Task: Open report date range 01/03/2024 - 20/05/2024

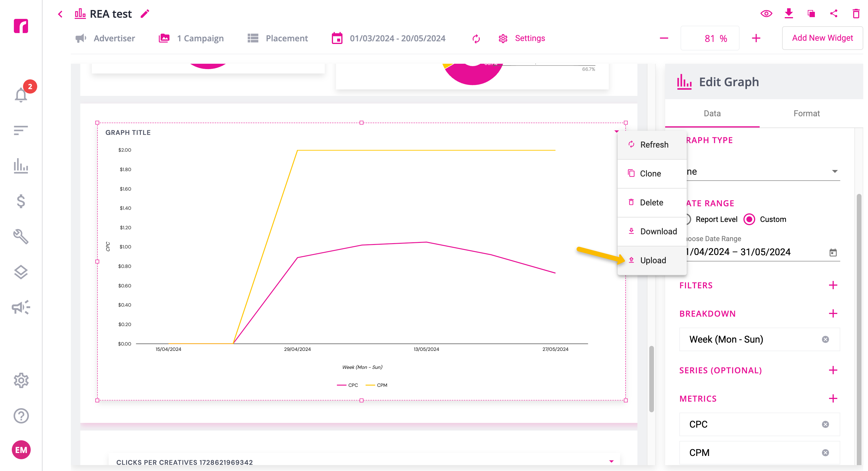Action: [388, 38]
